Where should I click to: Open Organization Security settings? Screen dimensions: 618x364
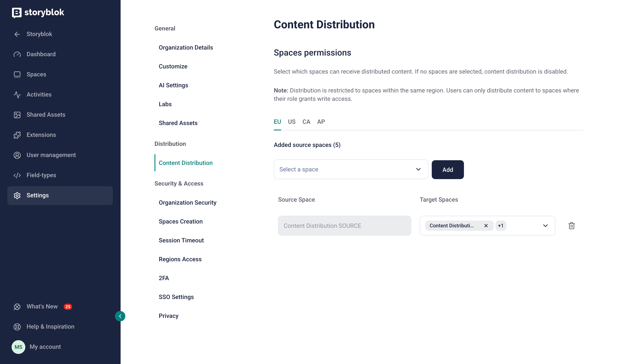[187, 203]
